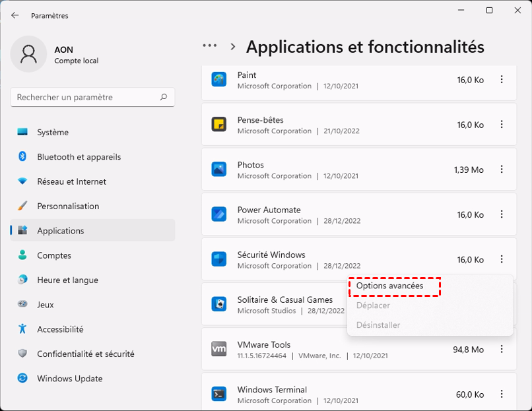Show the more options menu for Windows Terminal
Screen dimensions: 532x411
pyautogui.click(x=502, y=394)
